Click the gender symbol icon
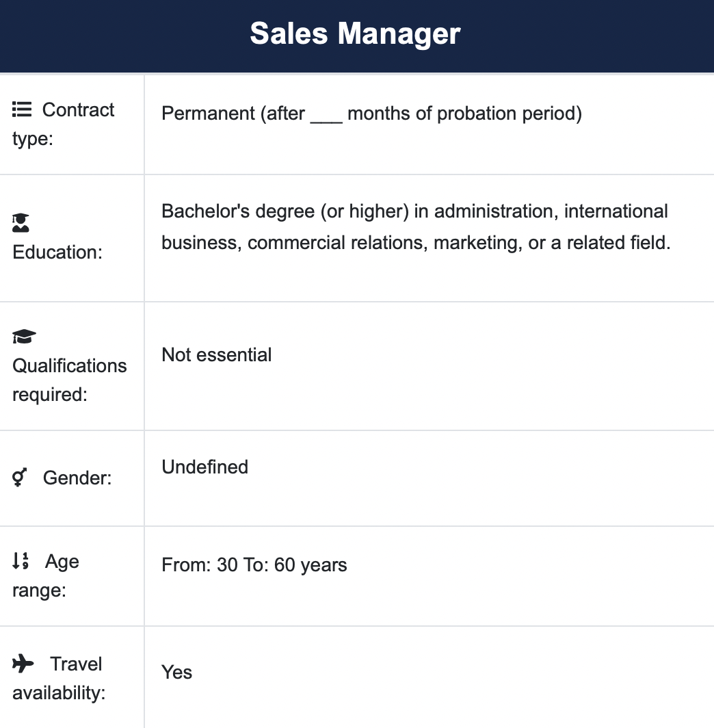Screen dimensions: 714x728 pos(19,477)
